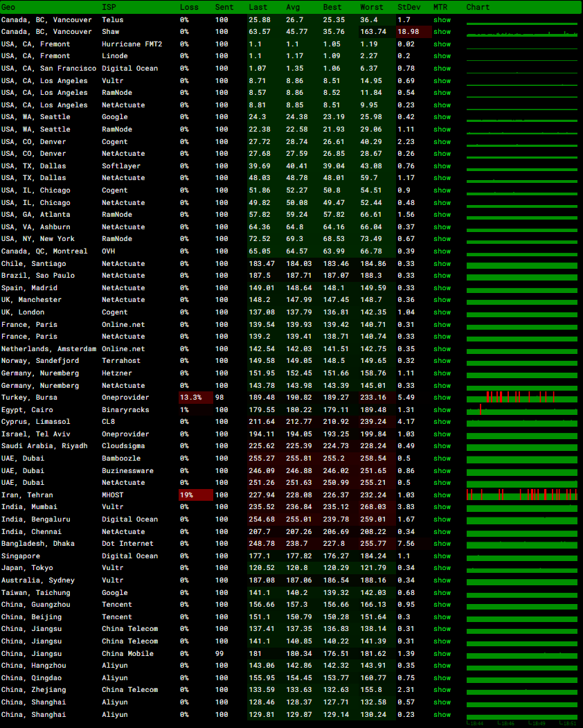Show MTR for Sydney Vultr
Screen dimensions: 583x728
pos(442,580)
